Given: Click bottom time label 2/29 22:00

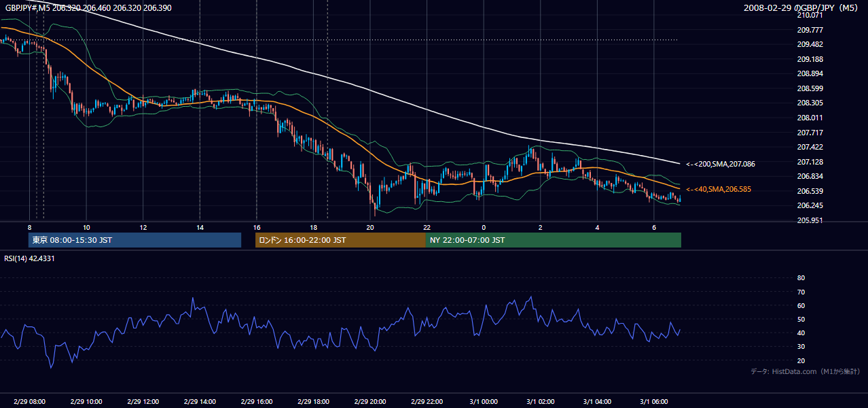Looking at the screenshot, I should coord(427,402).
